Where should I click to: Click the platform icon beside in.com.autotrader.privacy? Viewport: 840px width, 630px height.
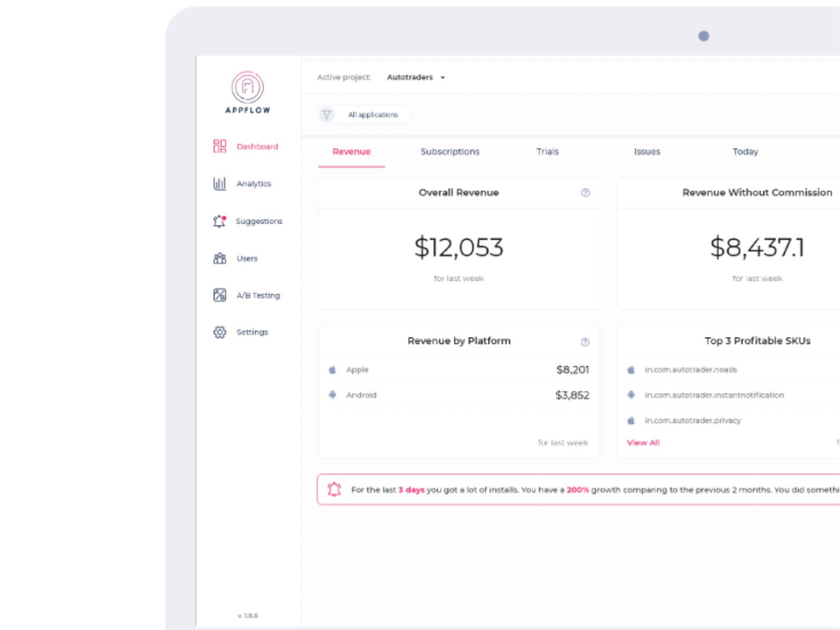tap(631, 420)
